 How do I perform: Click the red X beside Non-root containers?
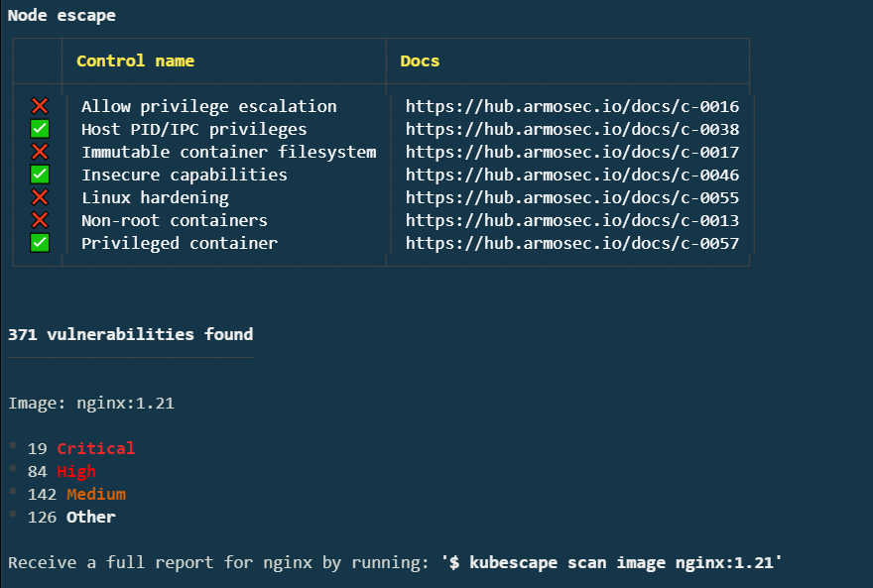(x=40, y=220)
